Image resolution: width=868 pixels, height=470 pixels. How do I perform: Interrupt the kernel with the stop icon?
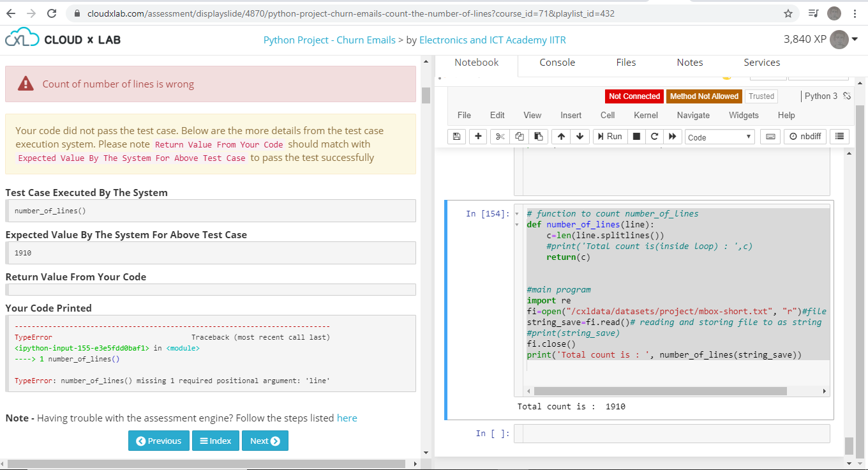(x=636, y=137)
